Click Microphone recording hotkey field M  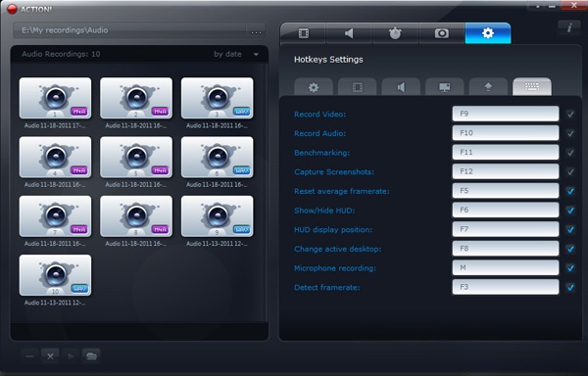pyautogui.click(x=506, y=267)
